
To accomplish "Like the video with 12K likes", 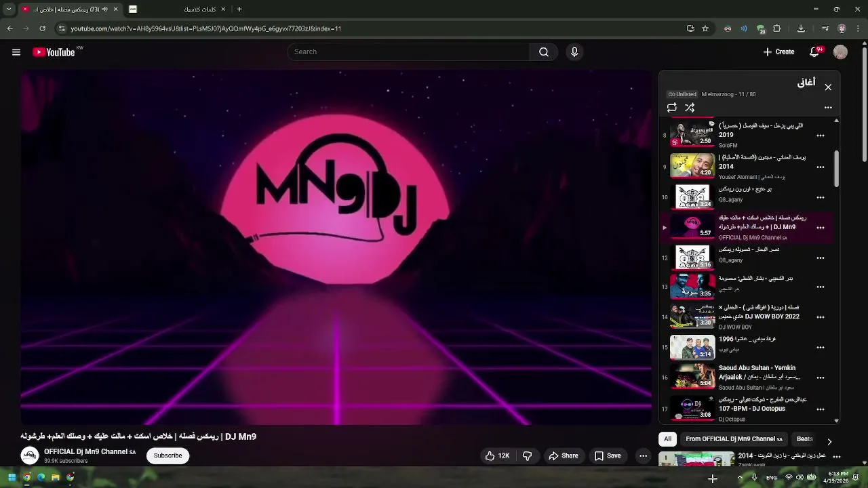I will coord(497,456).
